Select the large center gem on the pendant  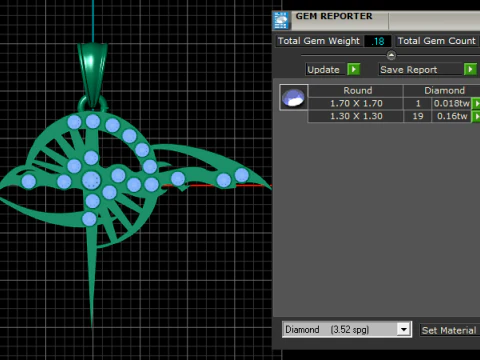tap(91, 180)
